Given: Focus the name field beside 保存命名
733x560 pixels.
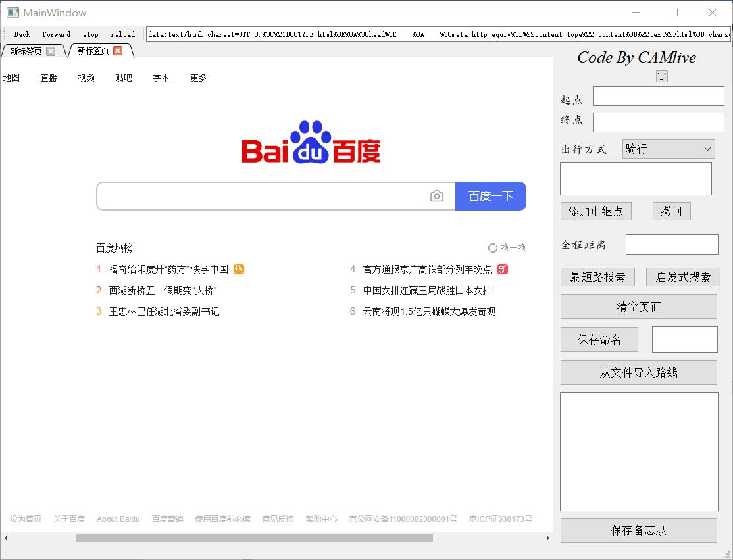Looking at the screenshot, I should 685,340.
